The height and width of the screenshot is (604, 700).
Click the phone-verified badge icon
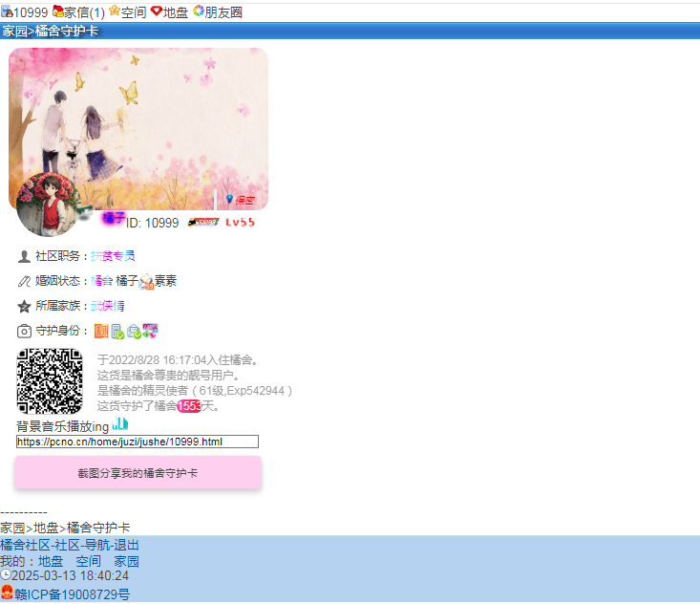117,332
